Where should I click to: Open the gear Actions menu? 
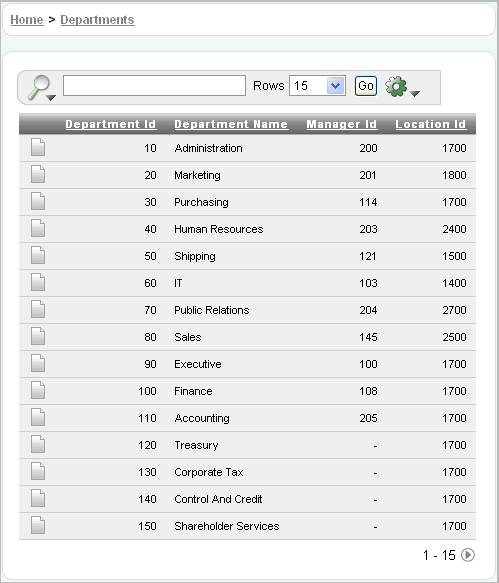click(402, 87)
